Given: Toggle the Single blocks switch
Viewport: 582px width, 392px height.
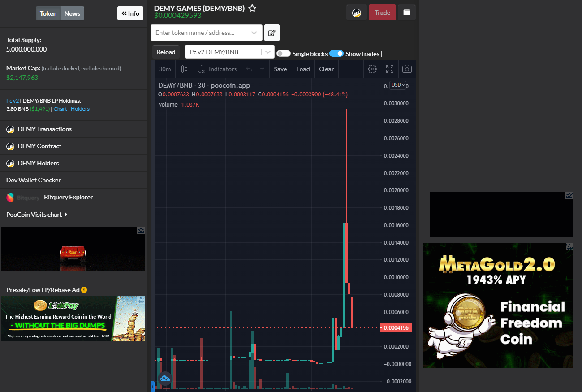Looking at the screenshot, I should pyautogui.click(x=283, y=53).
